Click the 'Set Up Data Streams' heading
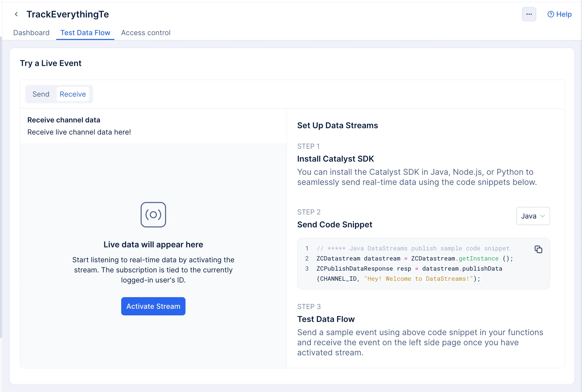582x392 pixels. tap(338, 125)
